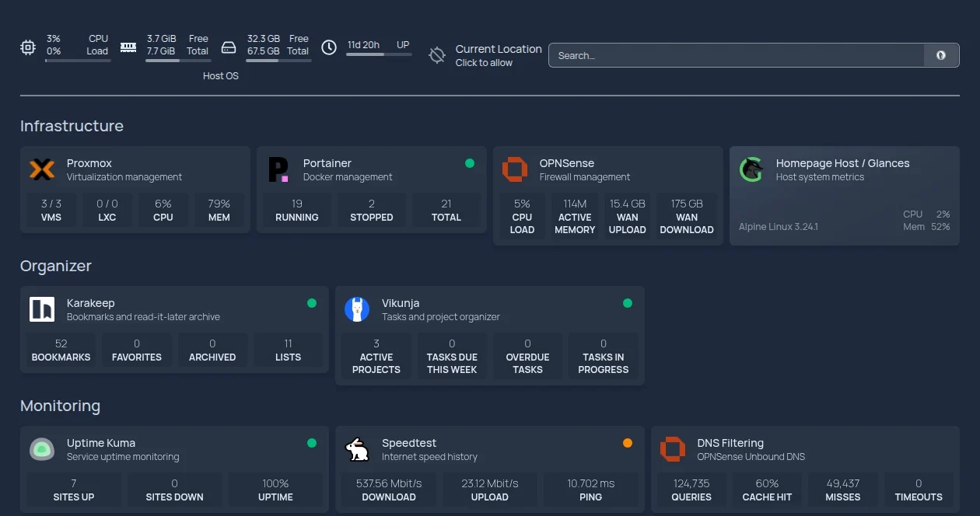Collapse the Organizer section heading
This screenshot has height=516, width=980.
point(56,266)
